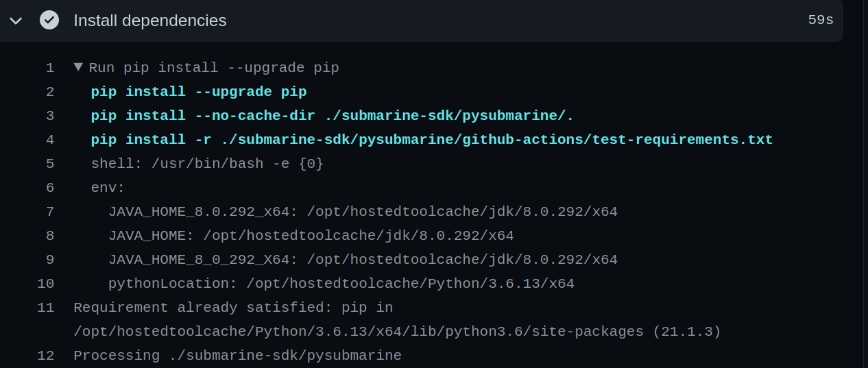Click 'Processing ./submarine-sdk/pysubmarine' line
This screenshot has width=868, height=368.
pos(237,356)
